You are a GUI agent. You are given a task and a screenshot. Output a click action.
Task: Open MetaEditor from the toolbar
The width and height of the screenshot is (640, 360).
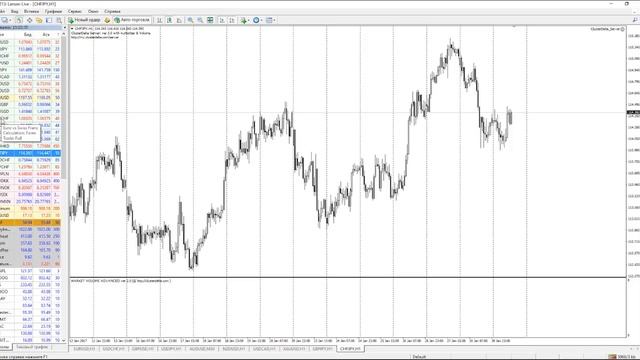[x=107, y=20]
